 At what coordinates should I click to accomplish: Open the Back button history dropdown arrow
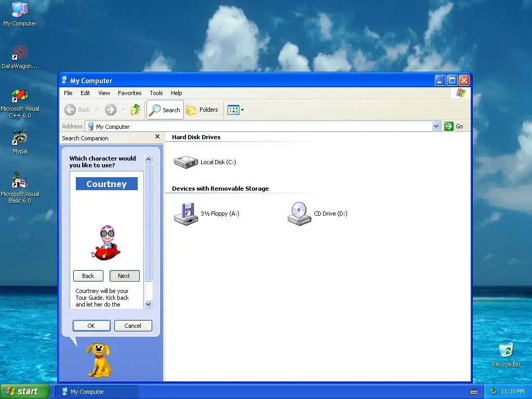click(96, 110)
